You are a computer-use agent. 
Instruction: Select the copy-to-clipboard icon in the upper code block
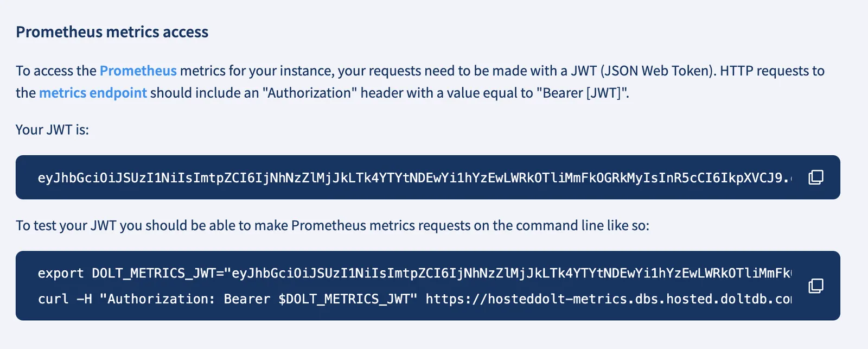tap(816, 177)
